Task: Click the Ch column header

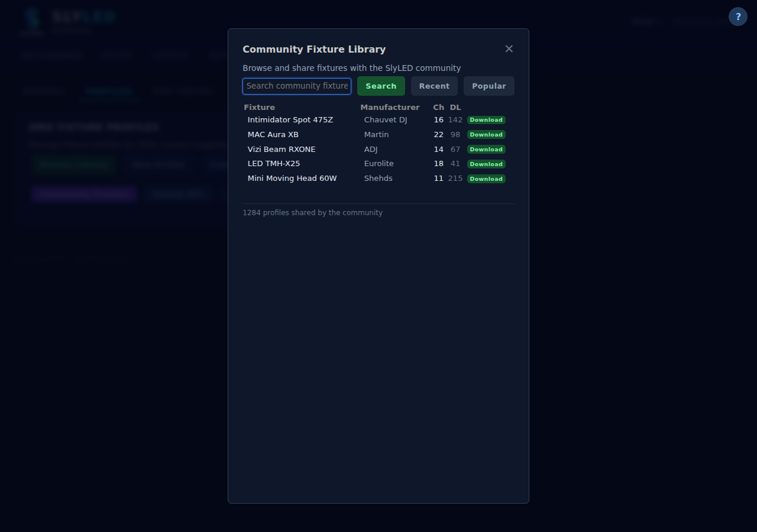Action: [438, 108]
